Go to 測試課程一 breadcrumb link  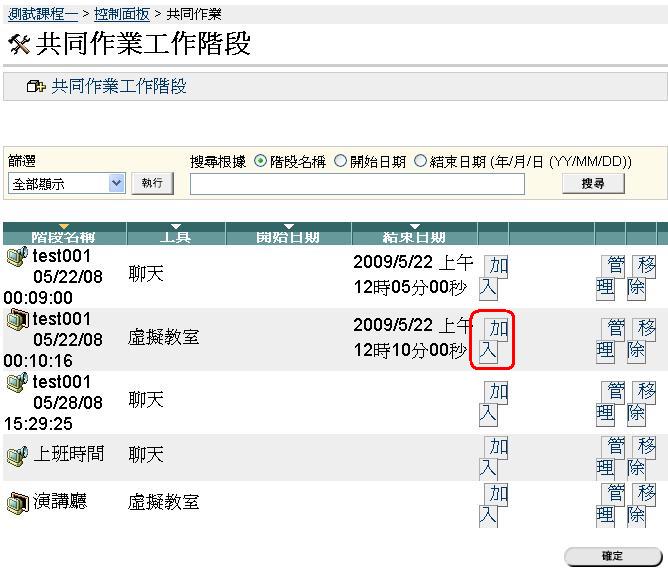click(44, 14)
